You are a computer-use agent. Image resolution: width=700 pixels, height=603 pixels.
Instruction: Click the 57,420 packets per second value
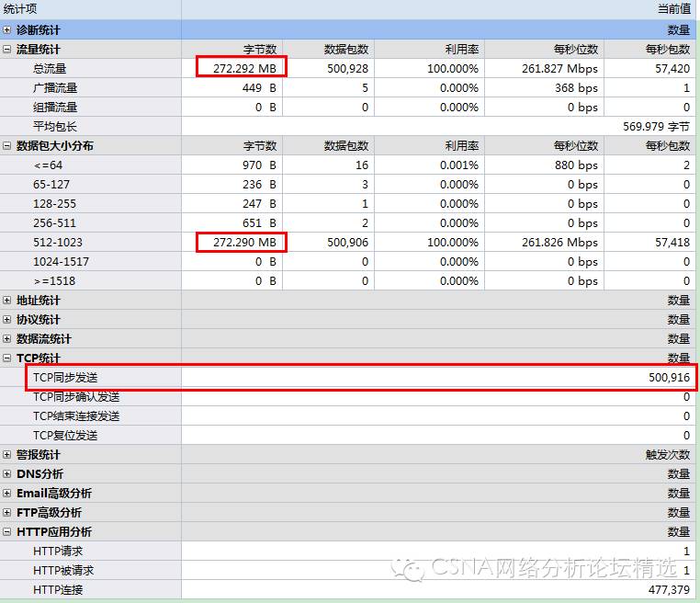(x=672, y=68)
